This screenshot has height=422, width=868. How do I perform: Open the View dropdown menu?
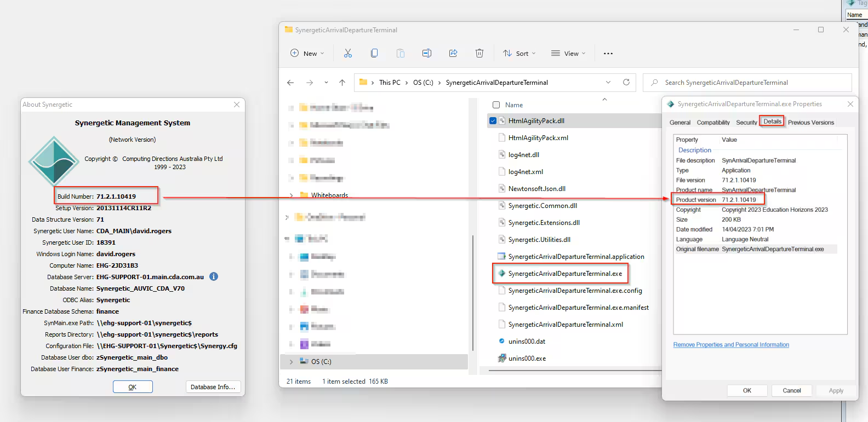[x=568, y=53]
